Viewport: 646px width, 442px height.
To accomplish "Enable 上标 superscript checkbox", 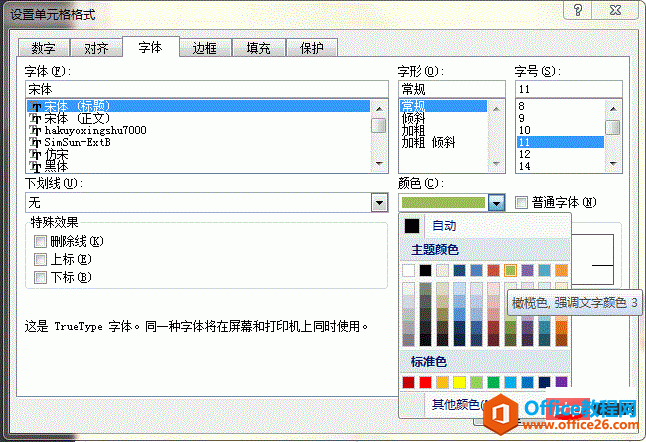I will (40, 260).
